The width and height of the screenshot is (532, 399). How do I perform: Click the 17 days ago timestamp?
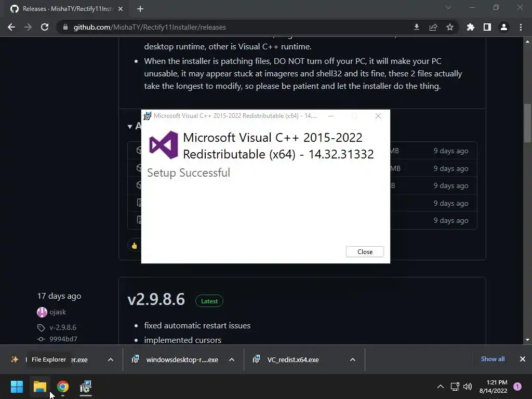point(59,296)
